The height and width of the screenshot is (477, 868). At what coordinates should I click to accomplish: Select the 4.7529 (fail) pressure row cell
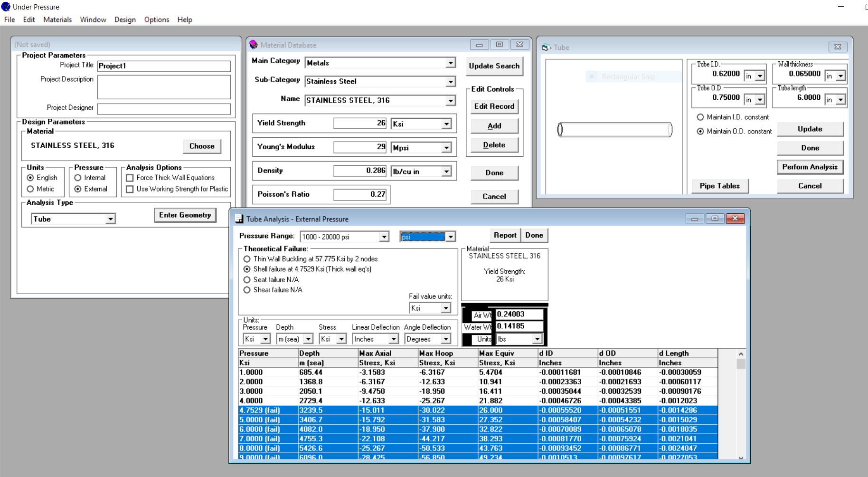[268, 410]
